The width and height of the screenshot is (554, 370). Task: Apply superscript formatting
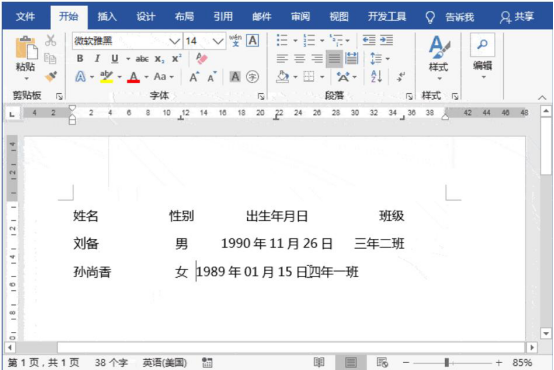pyautogui.click(x=176, y=58)
